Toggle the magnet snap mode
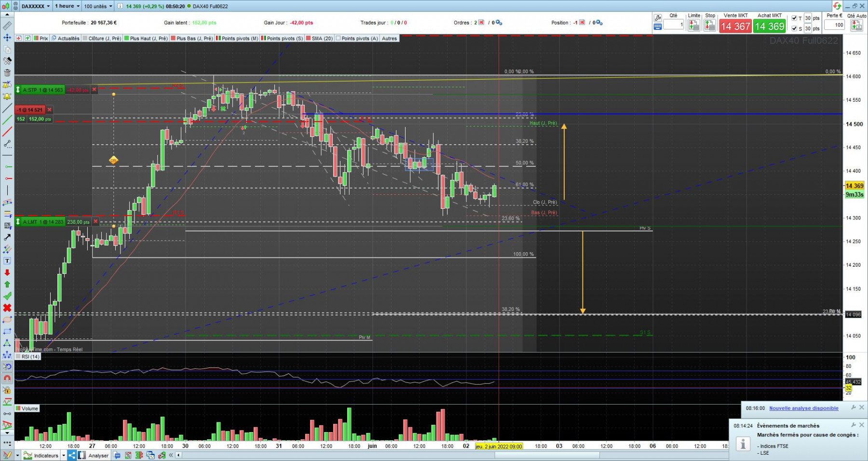The height and width of the screenshot is (461, 868). [7, 379]
